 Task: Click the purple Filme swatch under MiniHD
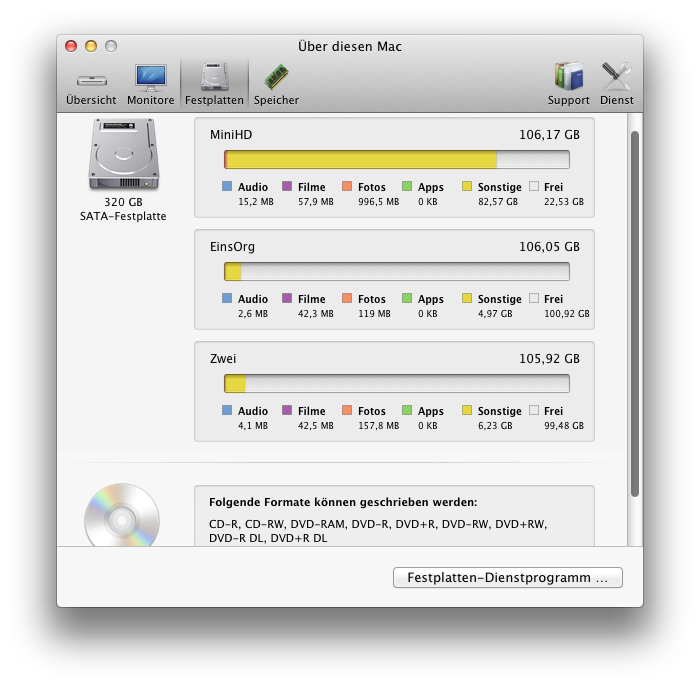(x=287, y=187)
